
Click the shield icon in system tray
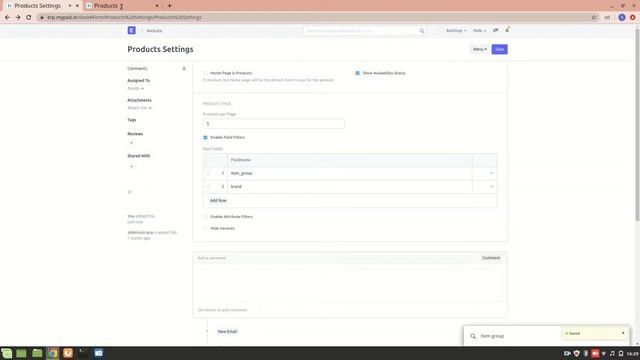pyautogui.click(x=576, y=353)
